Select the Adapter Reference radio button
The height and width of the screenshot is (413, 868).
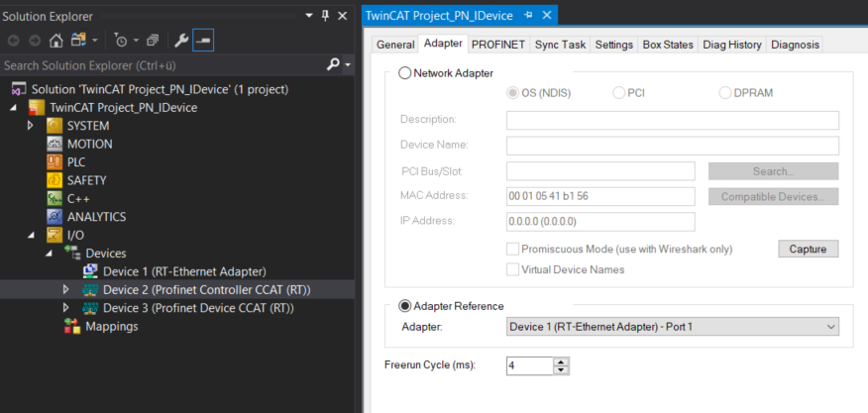tap(404, 306)
